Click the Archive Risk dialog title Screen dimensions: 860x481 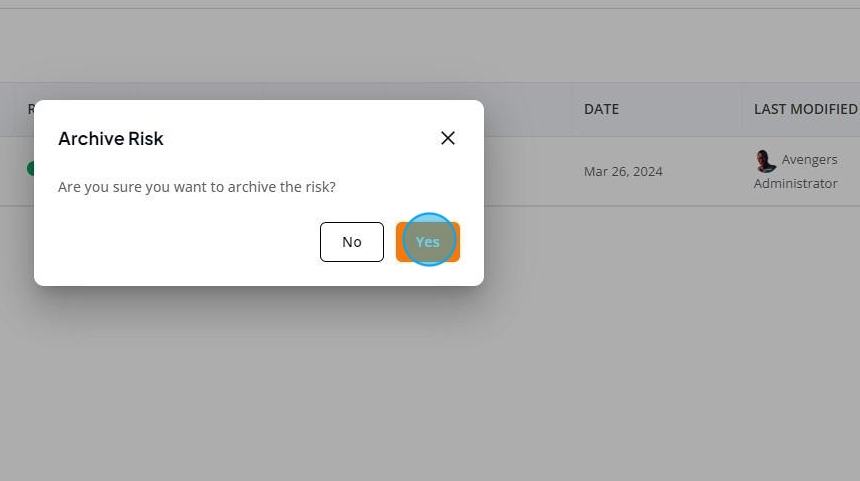[111, 139]
